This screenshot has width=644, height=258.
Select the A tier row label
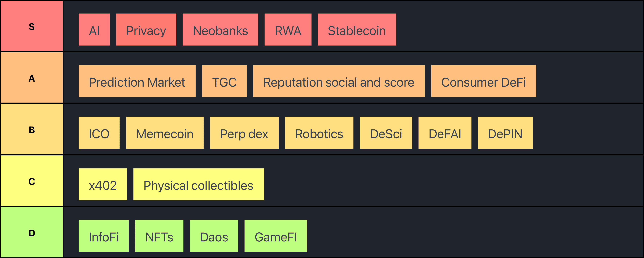(x=31, y=78)
